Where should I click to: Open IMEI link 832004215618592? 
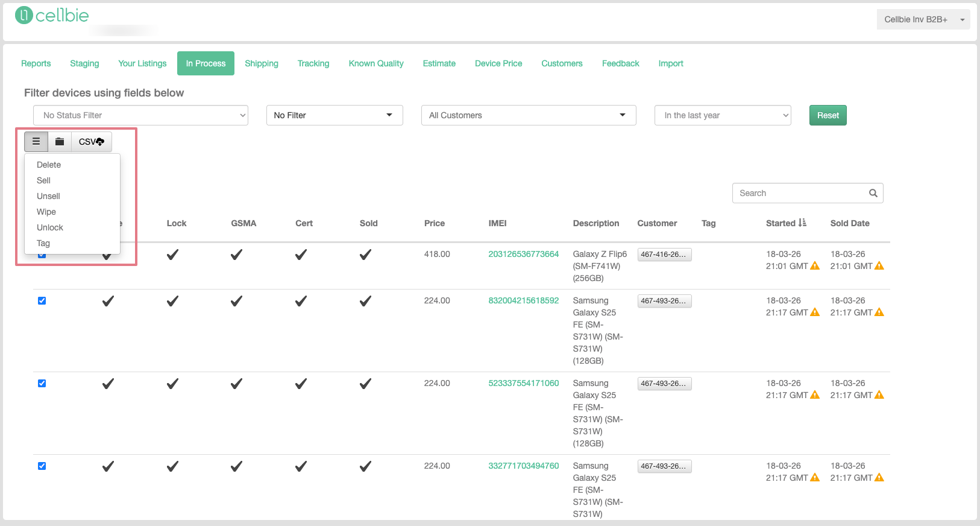[524, 300]
